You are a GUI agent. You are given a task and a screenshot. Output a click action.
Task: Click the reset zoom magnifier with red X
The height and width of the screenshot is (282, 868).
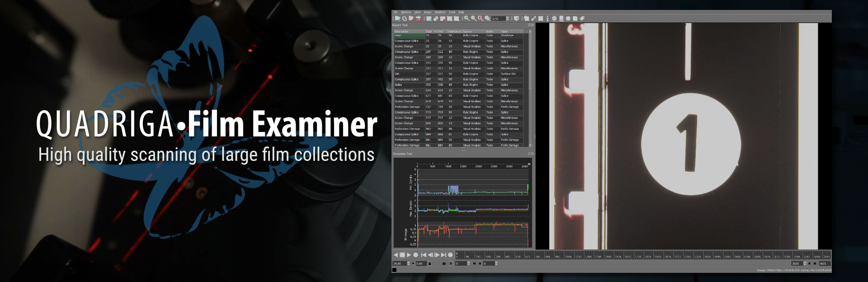pyautogui.click(x=481, y=19)
